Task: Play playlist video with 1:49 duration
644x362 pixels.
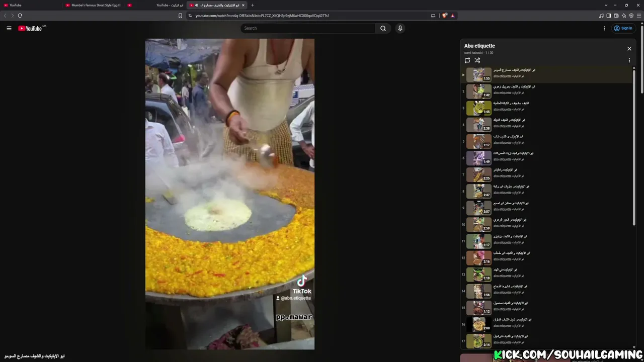Action: (546, 158)
